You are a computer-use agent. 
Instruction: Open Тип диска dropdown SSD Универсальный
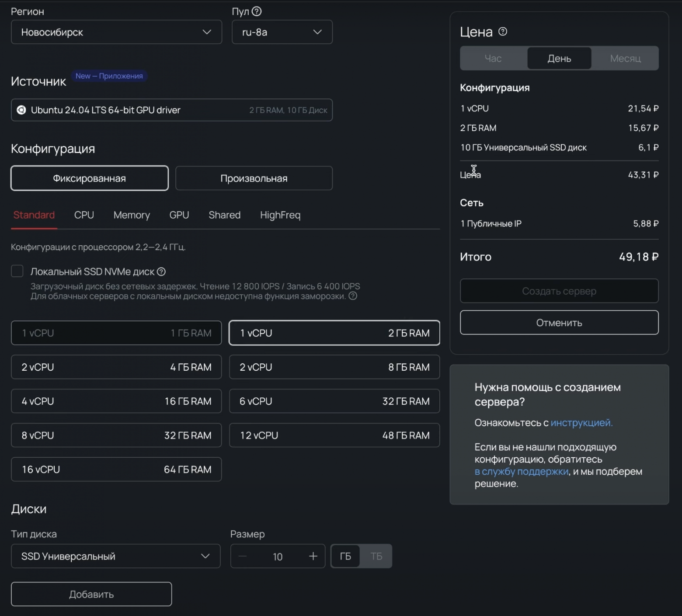pos(115,556)
